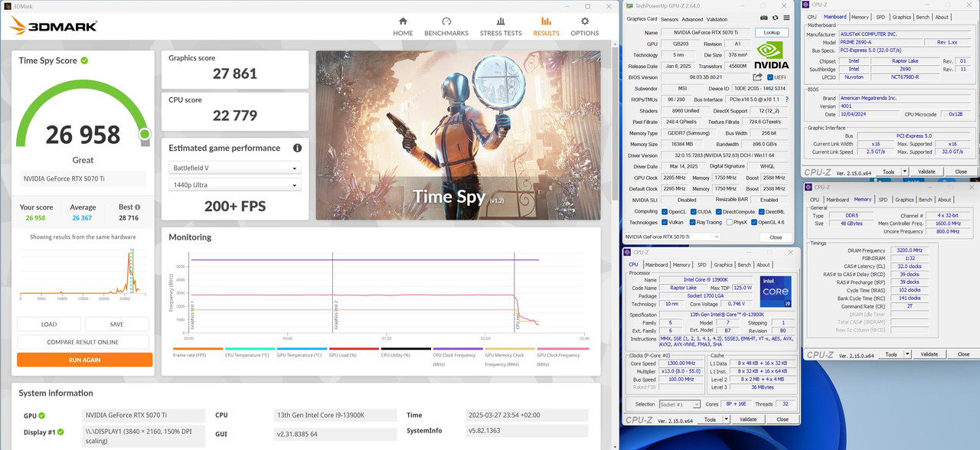980x450 pixels.
Task: Select the Results section icon
Action: coord(546,21)
